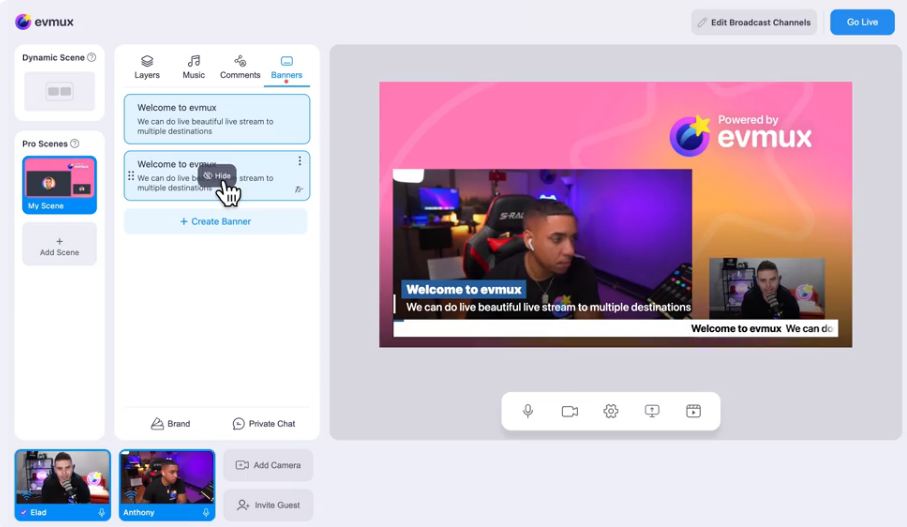Click Invite Guest
Screen dimensions: 907x527
tap(268, 505)
